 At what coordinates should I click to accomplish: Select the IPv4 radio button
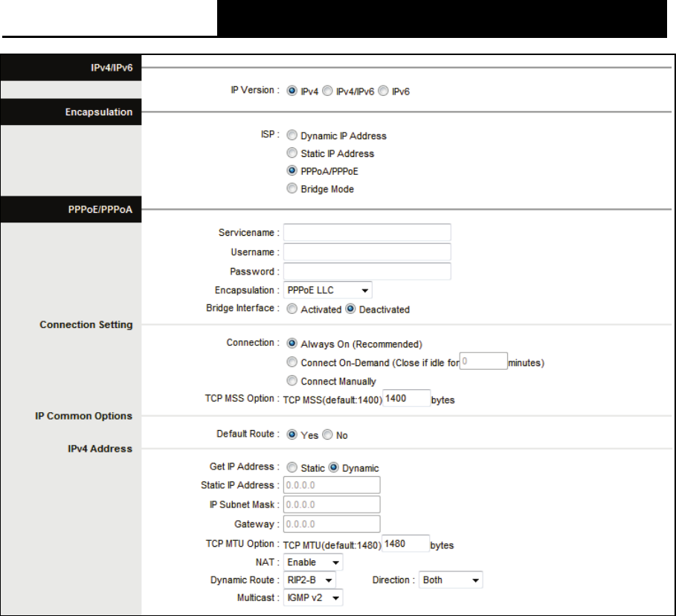pyautogui.click(x=292, y=91)
